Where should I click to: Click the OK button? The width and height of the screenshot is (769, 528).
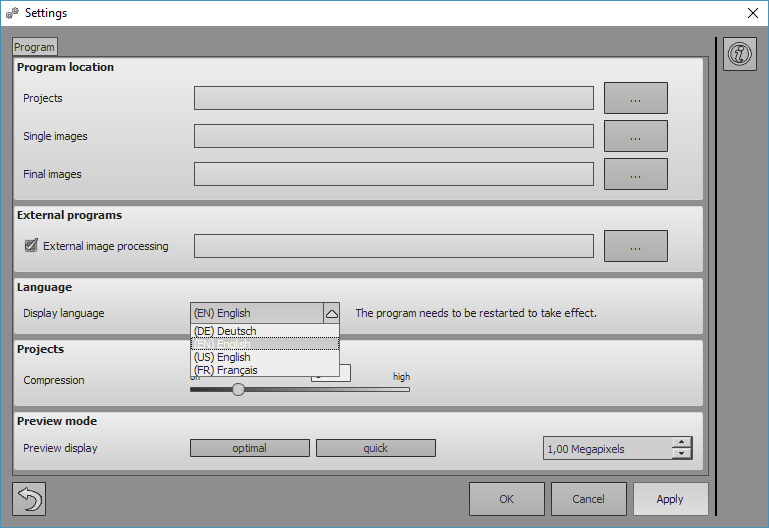pos(507,499)
